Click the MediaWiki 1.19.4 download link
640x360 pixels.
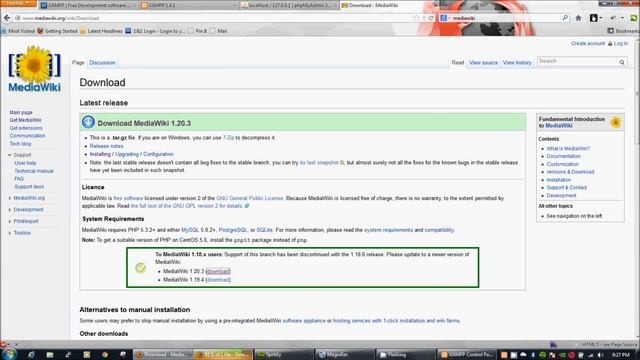pyautogui.click(x=218, y=280)
